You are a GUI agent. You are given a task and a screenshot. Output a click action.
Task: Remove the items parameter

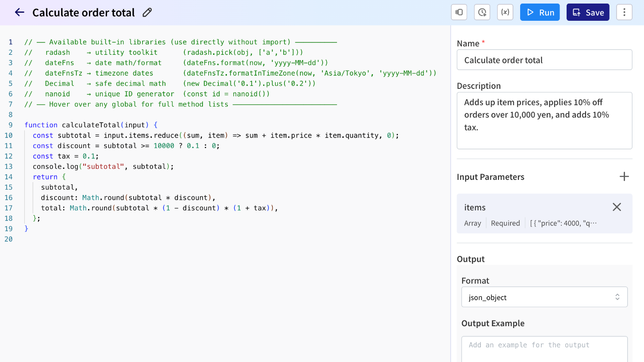[617, 207]
